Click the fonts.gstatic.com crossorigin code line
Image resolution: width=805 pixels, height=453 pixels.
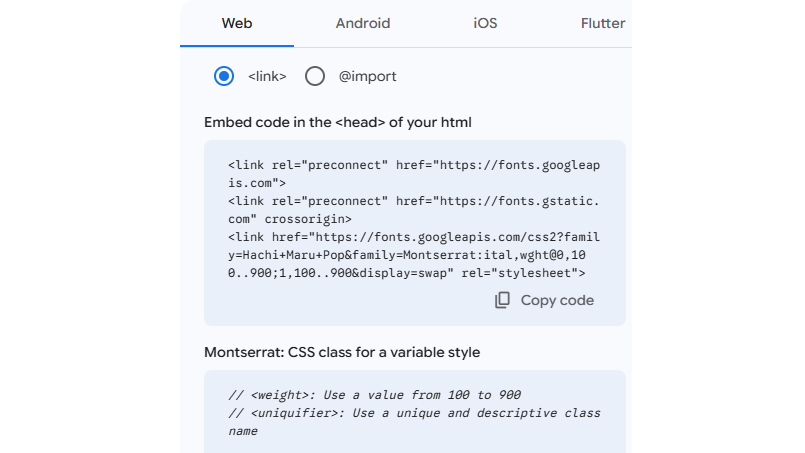(x=414, y=201)
